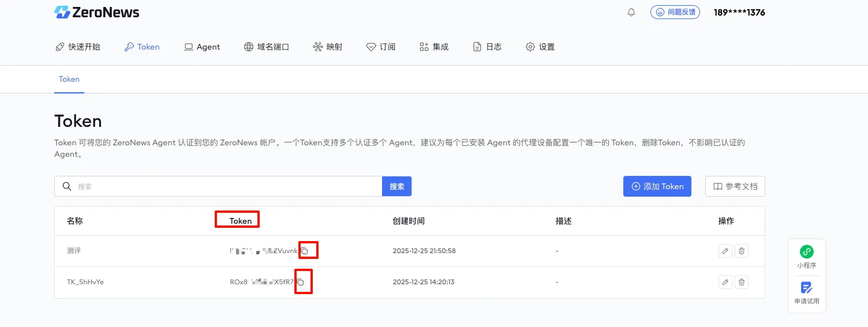Delete the TK_5hHvYe token
This screenshot has height=327, width=868.
point(742,282)
